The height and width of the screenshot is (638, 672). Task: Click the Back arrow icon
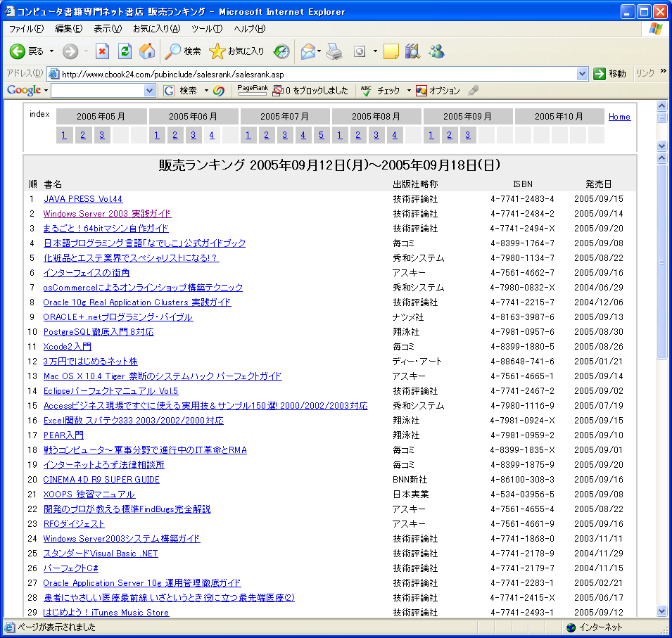tap(18, 52)
